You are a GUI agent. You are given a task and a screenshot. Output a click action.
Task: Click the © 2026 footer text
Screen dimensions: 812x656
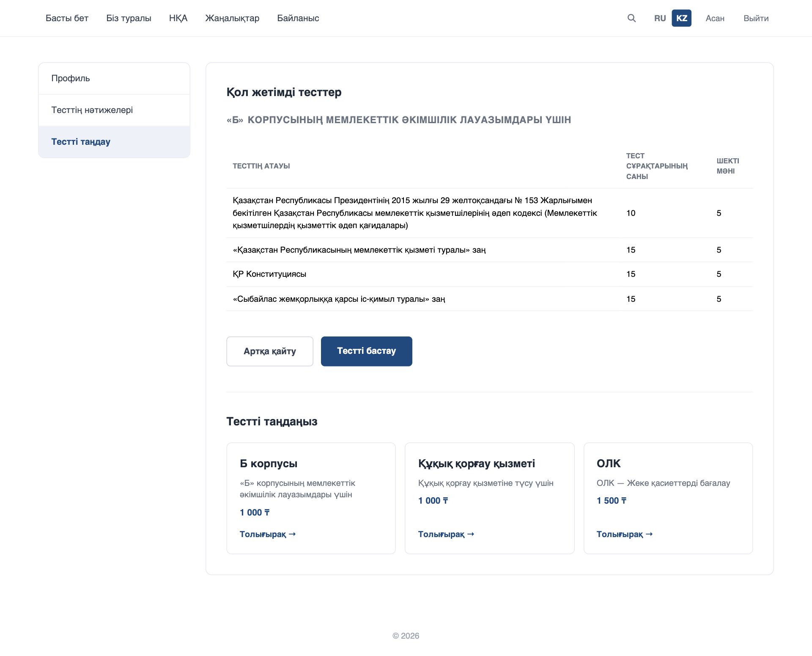tap(406, 636)
